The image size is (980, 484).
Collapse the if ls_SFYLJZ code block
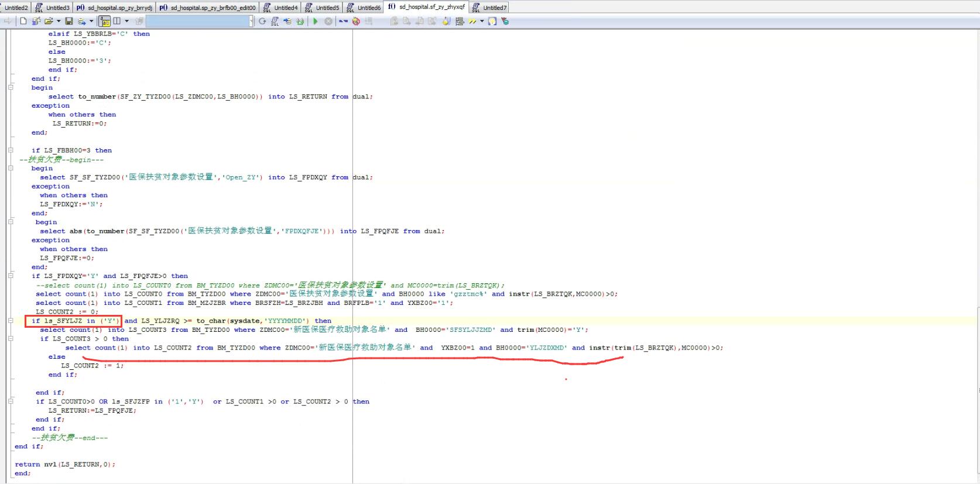11,321
